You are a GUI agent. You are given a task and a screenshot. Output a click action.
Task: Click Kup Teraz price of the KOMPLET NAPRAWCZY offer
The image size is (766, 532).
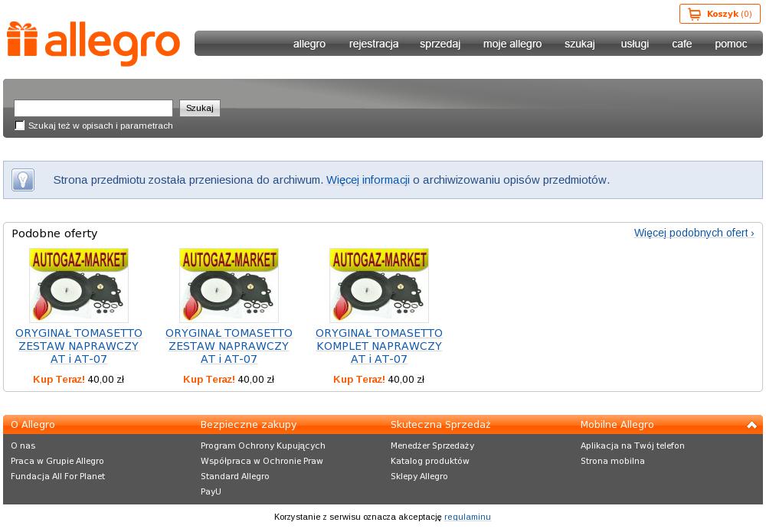pos(378,379)
